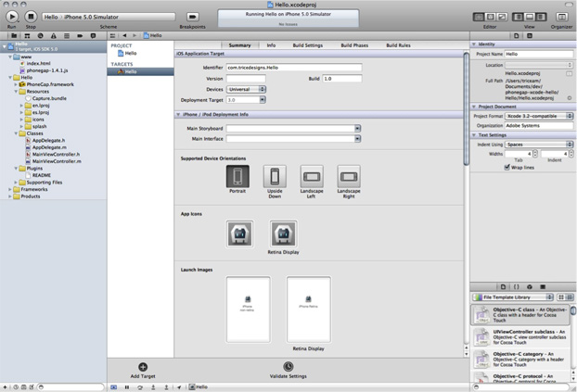Viewport: 577px width, 392px height.
Task: Toggle the Wrap lines checkbox
Action: [507, 168]
